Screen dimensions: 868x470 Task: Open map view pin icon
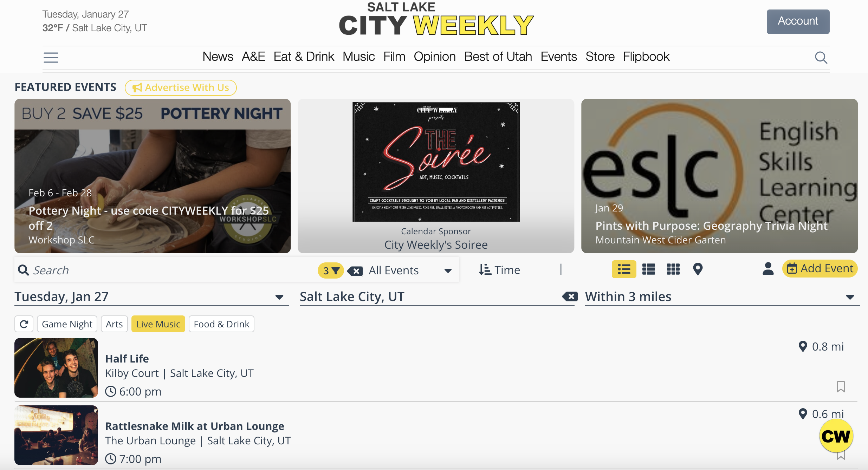(x=698, y=269)
